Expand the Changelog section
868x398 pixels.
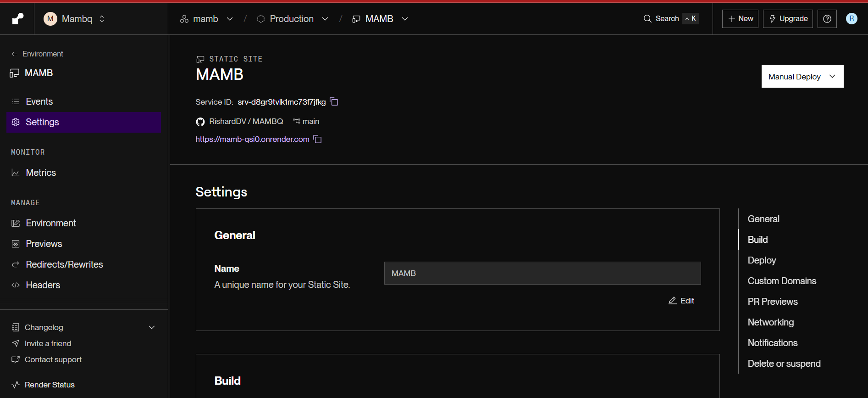pos(152,327)
